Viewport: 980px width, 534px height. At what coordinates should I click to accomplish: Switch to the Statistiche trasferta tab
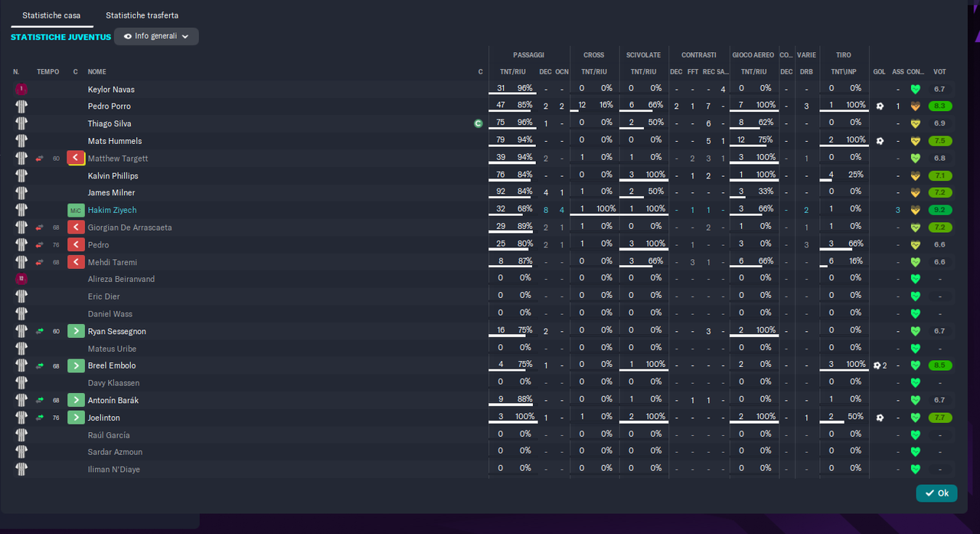click(x=142, y=15)
